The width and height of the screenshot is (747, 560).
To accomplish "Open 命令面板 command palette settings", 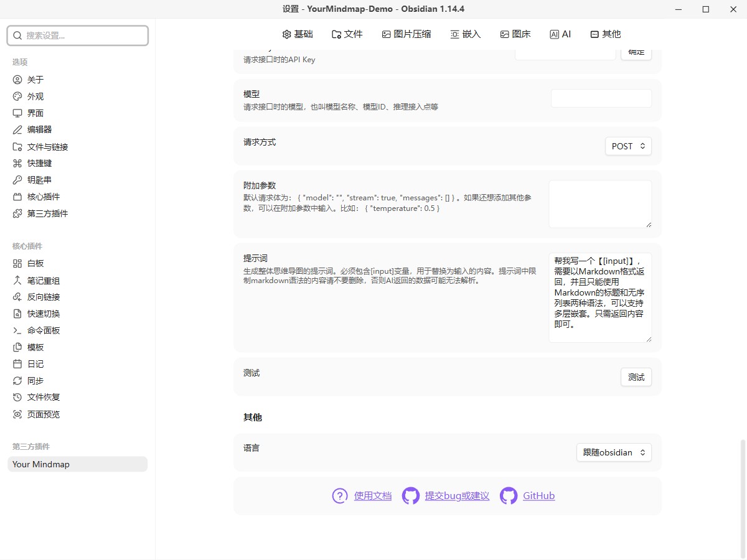I will coord(77,330).
